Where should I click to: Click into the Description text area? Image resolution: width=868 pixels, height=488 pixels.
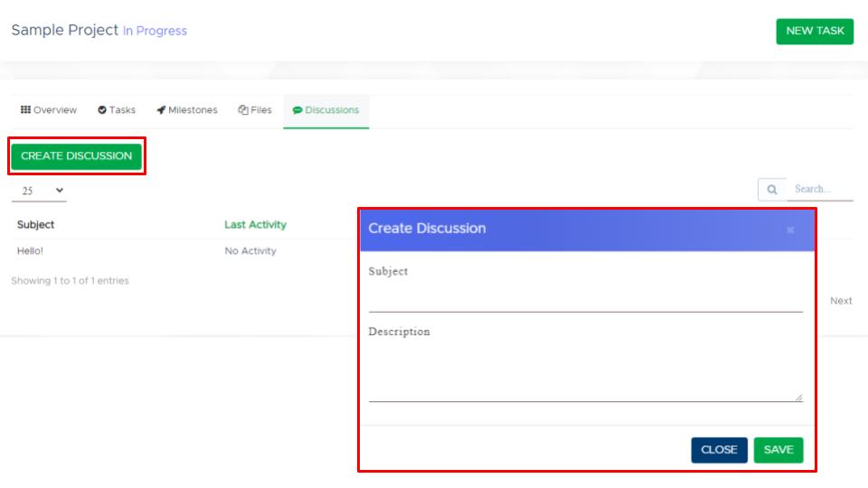(585, 372)
